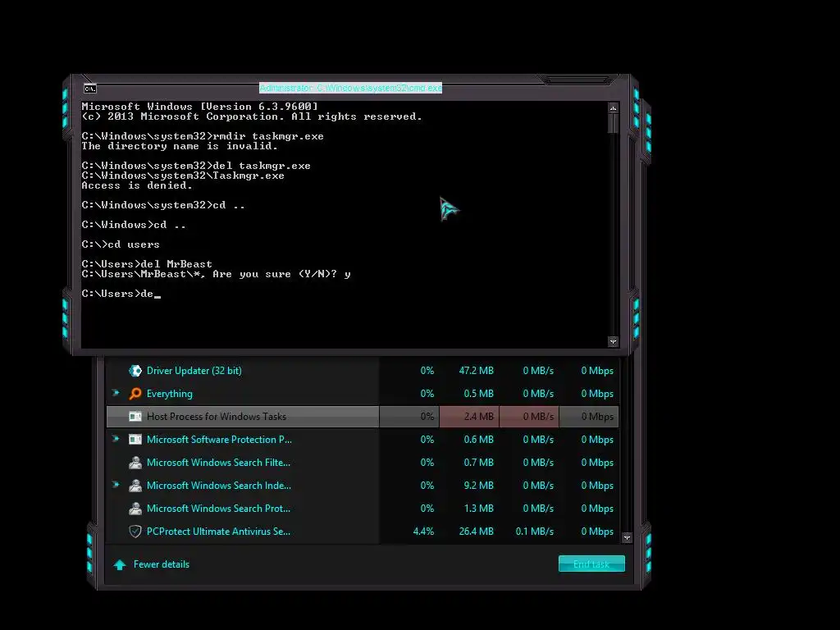
Task: Click the "C:\Users>del MrBeast" command line
Action: pyautogui.click(x=147, y=264)
